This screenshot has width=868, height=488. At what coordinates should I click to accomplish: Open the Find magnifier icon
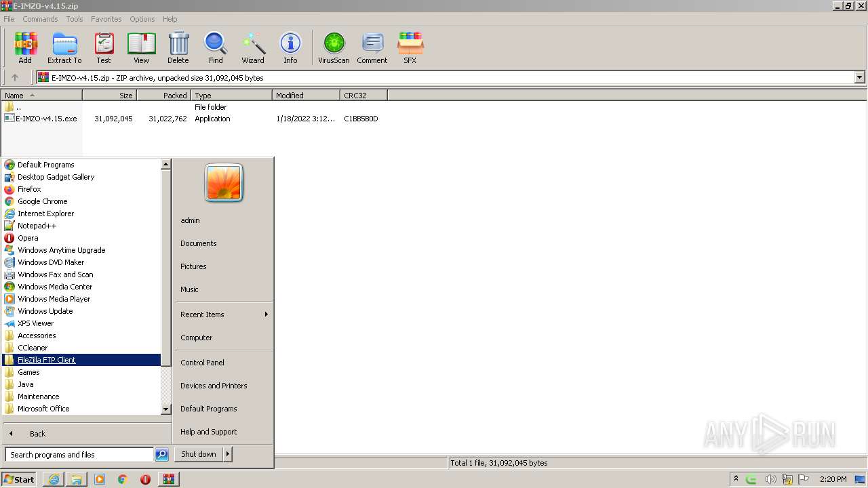(216, 47)
